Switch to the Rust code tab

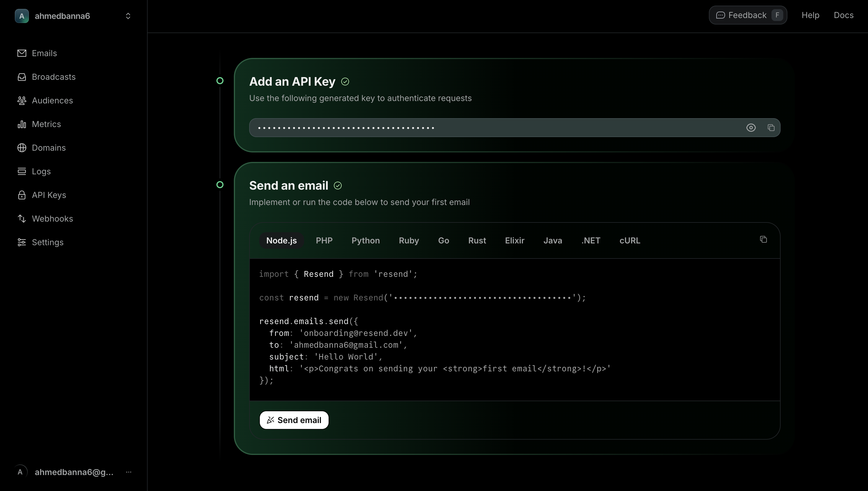click(x=477, y=240)
